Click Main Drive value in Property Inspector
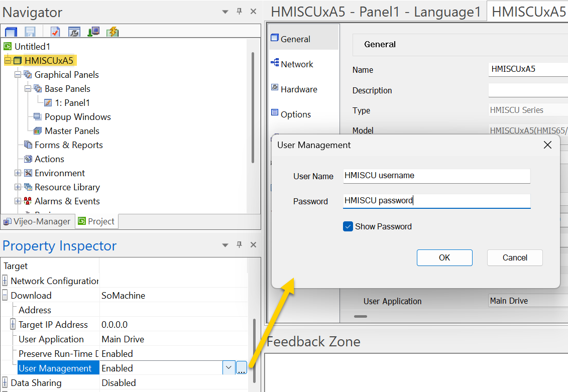 coord(123,339)
